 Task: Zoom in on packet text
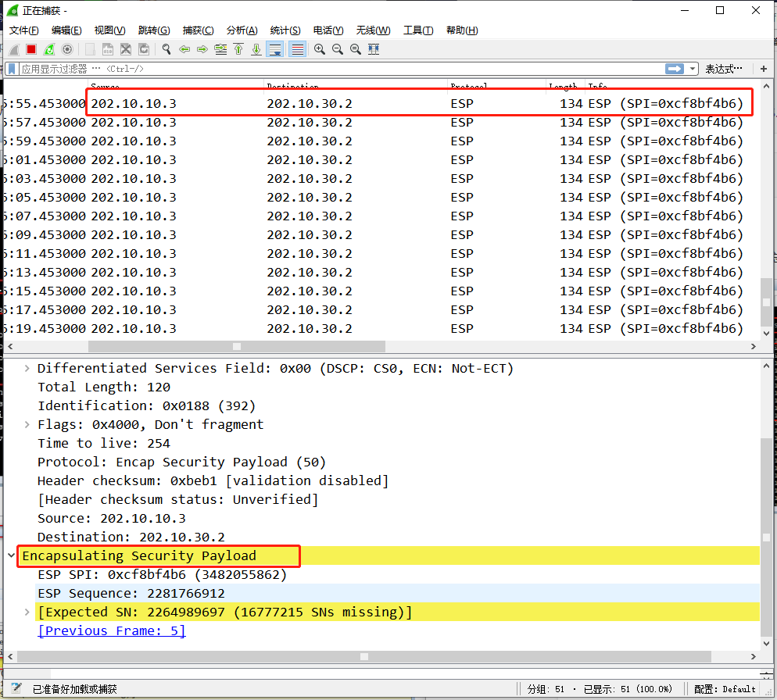(x=320, y=49)
